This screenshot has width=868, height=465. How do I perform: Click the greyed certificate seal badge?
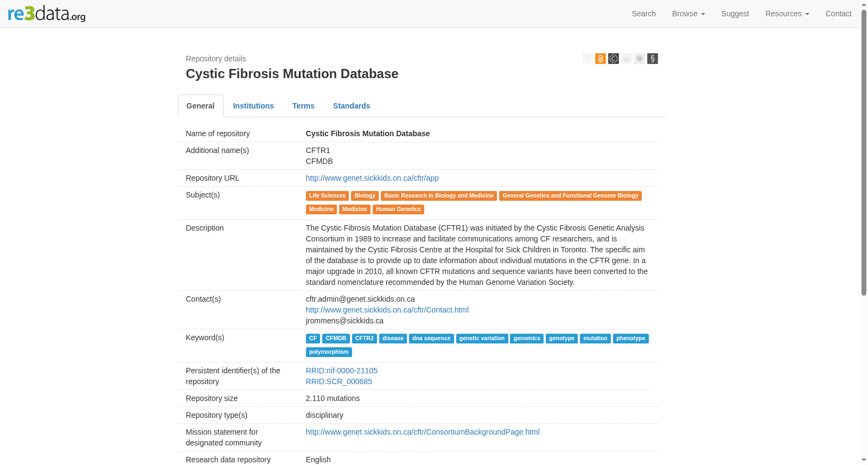pyautogui.click(x=639, y=59)
